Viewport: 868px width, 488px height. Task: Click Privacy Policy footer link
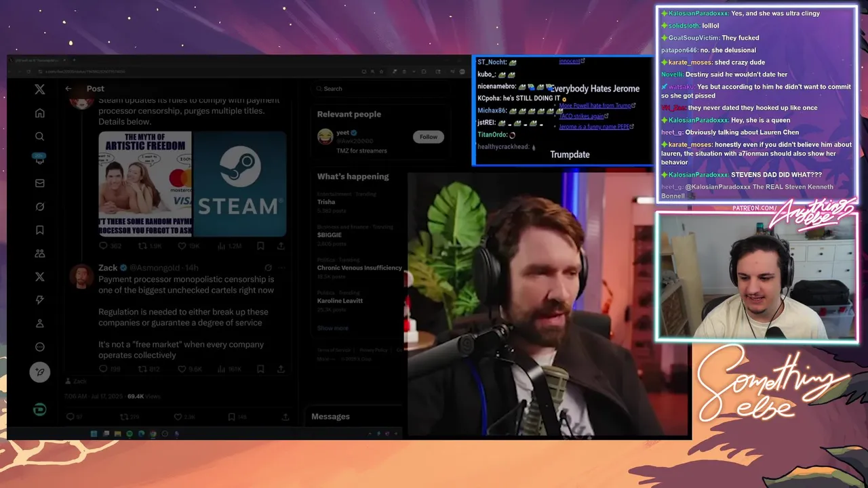[374, 350]
